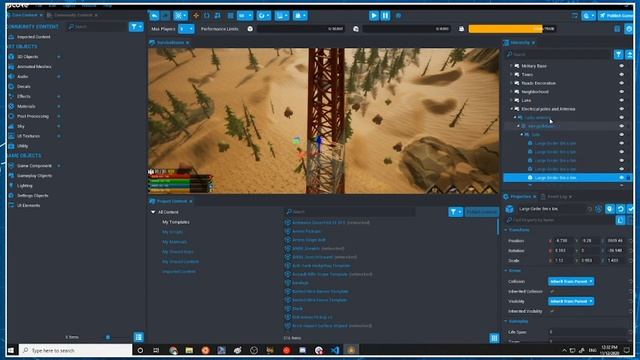This screenshot has width=640, height=360.
Task: Click the search box in Core Content panel
Action: (x=97, y=27)
